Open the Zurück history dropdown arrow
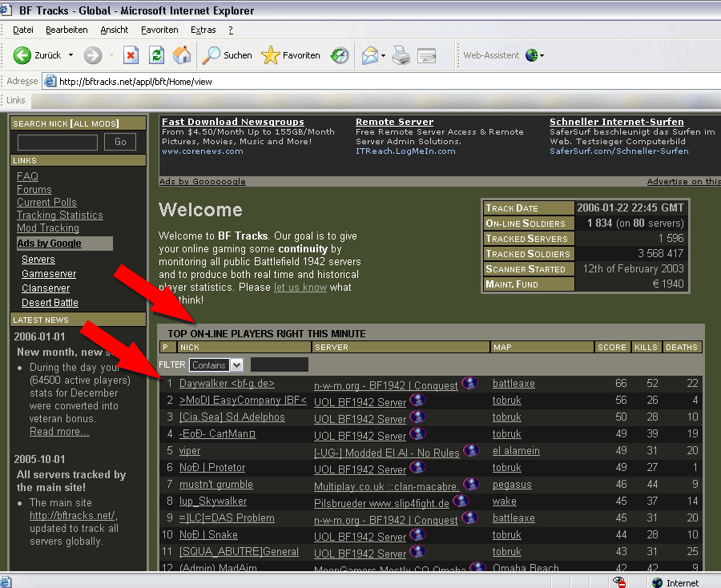Viewport: 721px width, 588px height. pos(70,55)
